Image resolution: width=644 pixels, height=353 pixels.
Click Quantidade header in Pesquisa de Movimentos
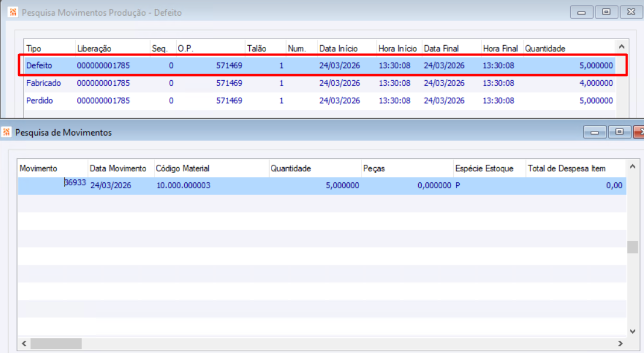(315, 168)
